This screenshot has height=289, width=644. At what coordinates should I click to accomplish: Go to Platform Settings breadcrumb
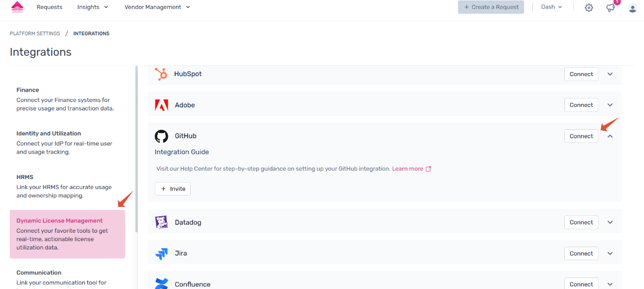point(35,33)
